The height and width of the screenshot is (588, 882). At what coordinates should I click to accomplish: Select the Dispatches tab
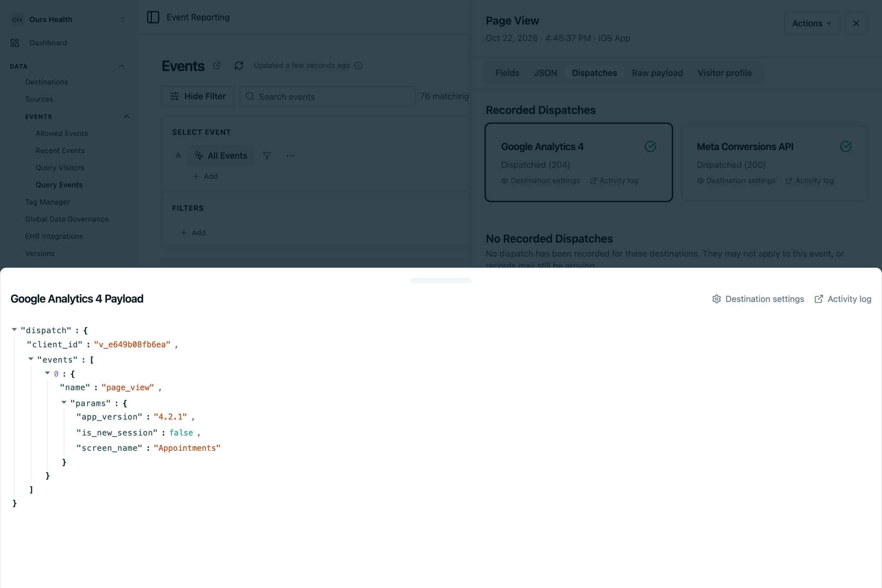(594, 73)
